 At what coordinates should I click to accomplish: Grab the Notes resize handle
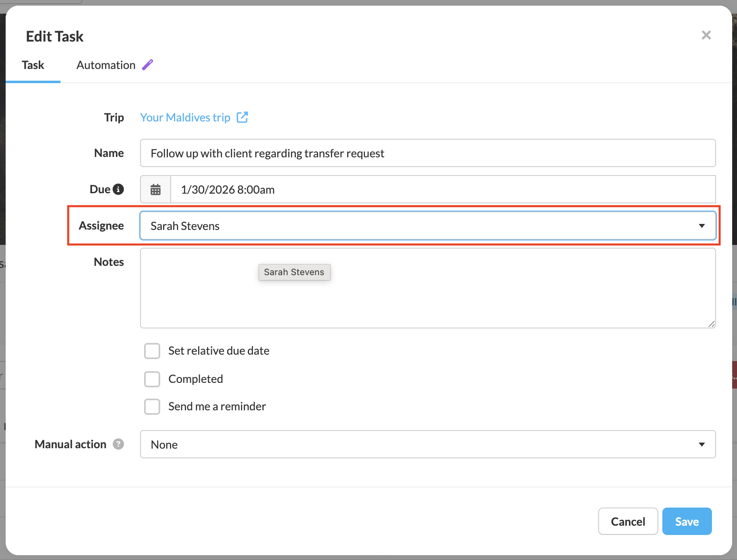coord(711,324)
